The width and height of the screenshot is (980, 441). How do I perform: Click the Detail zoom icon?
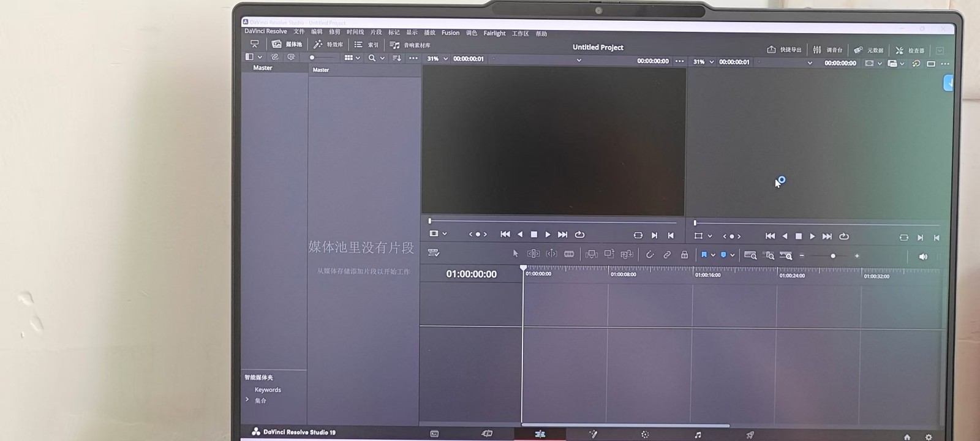tap(768, 255)
